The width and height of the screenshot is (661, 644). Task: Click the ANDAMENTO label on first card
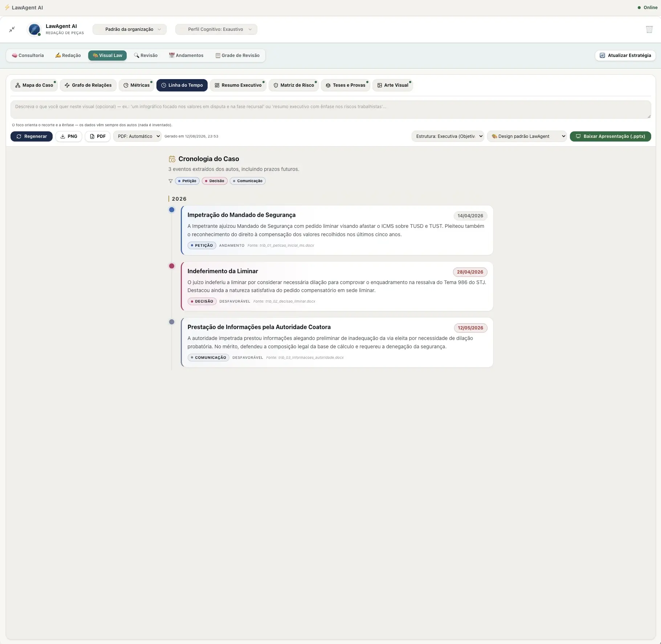(232, 246)
